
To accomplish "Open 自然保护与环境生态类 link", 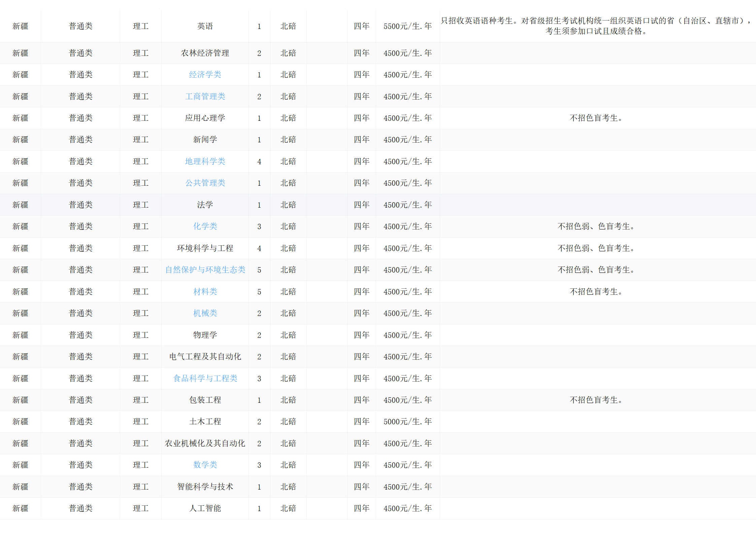I will coord(205,270).
